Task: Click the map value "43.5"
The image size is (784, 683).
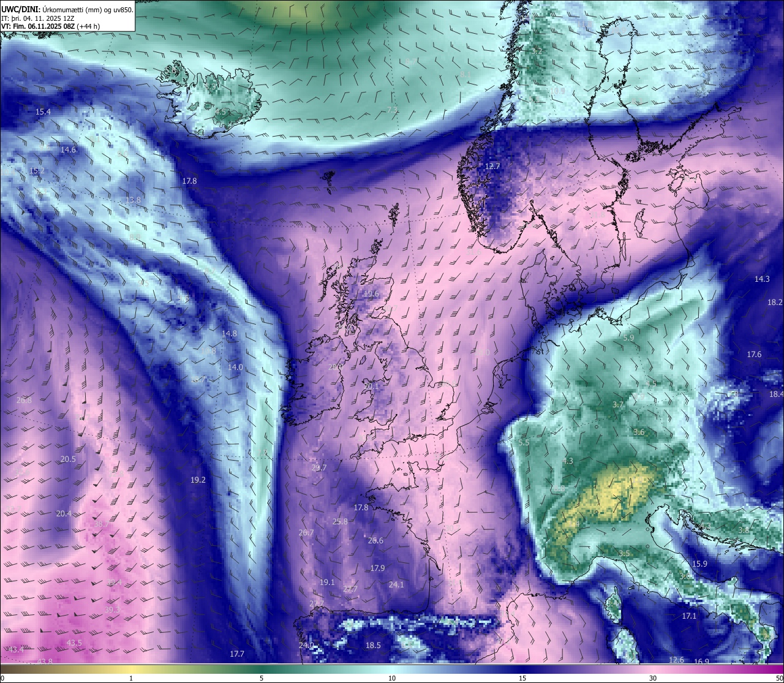Action: pyautogui.click(x=74, y=643)
